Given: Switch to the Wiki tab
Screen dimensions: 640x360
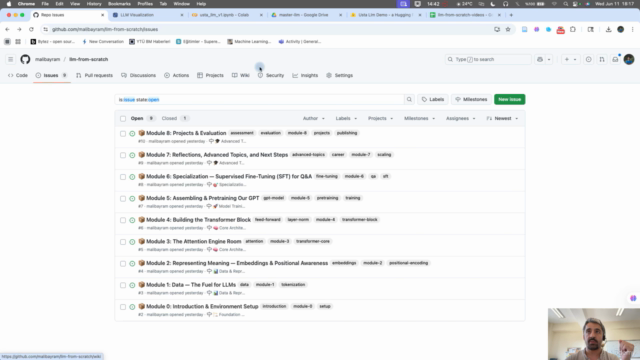Looking at the screenshot, I should pyautogui.click(x=240, y=76).
